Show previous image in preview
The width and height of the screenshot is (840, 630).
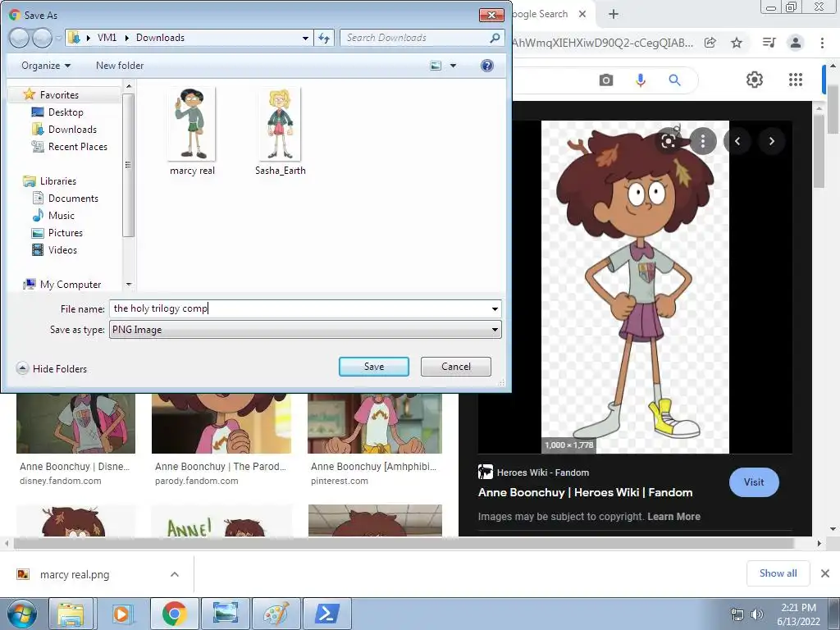[x=737, y=141]
